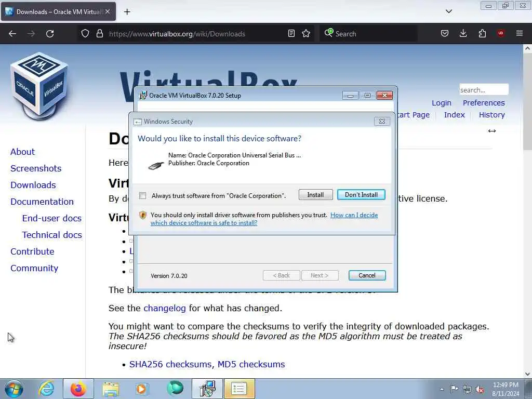Open End-user docs link

tap(52, 219)
